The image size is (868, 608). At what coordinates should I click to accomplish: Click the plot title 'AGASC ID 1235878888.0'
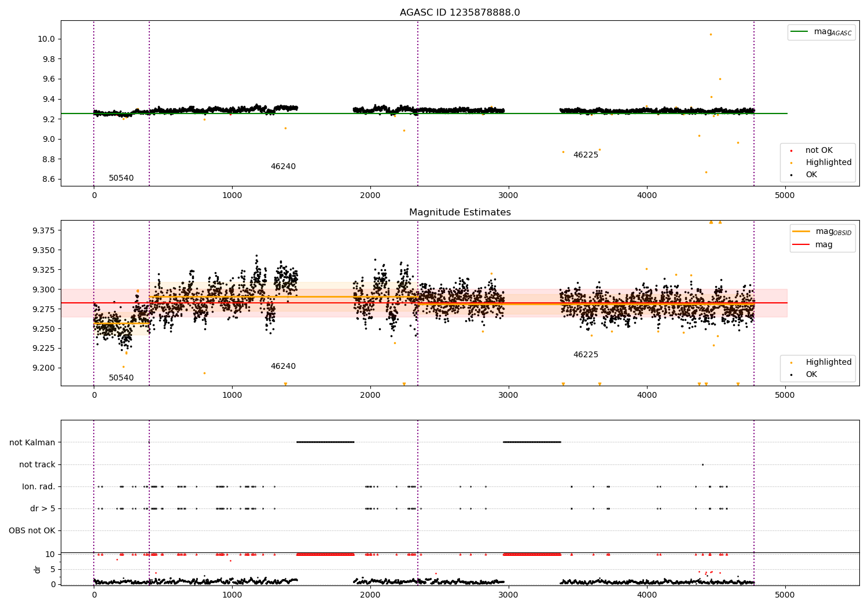point(459,13)
